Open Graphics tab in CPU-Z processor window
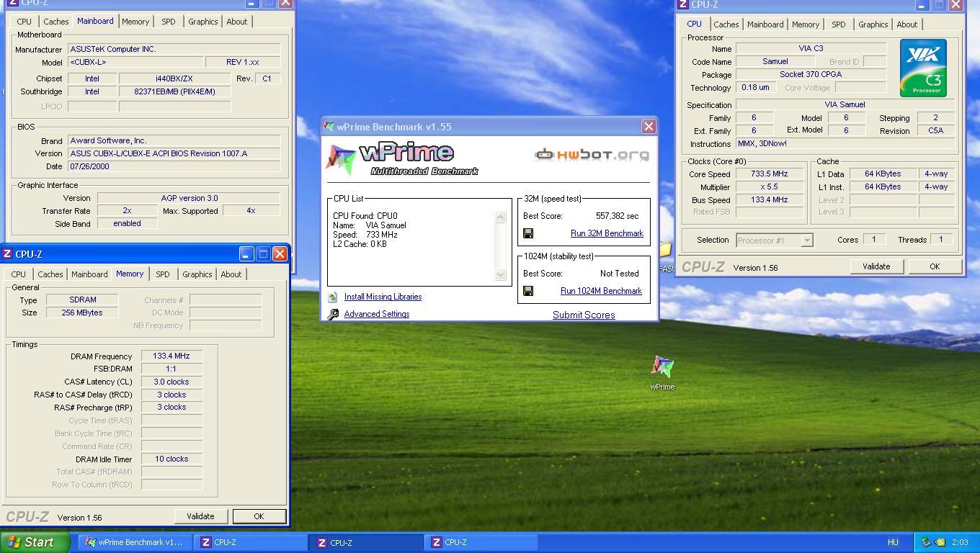The height and width of the screenshot is (553, 980). 873,24
